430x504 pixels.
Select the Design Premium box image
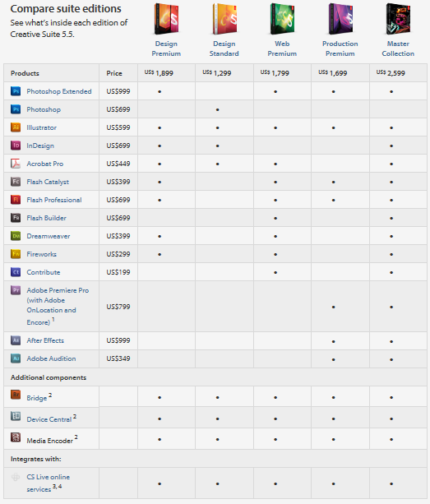pyautogui.click(x=166, y=19)
